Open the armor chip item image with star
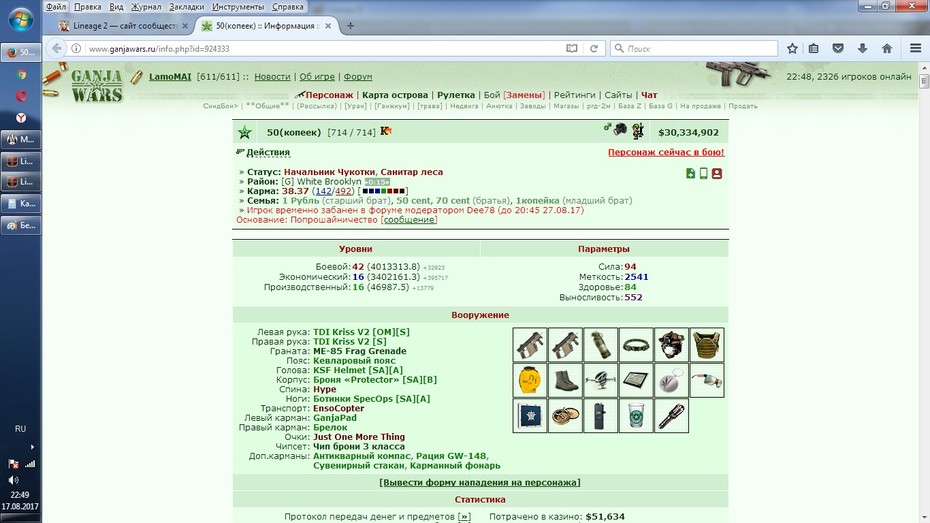Image resolution: width=930 pixels, height=523 pixels. tap(530, 416)
